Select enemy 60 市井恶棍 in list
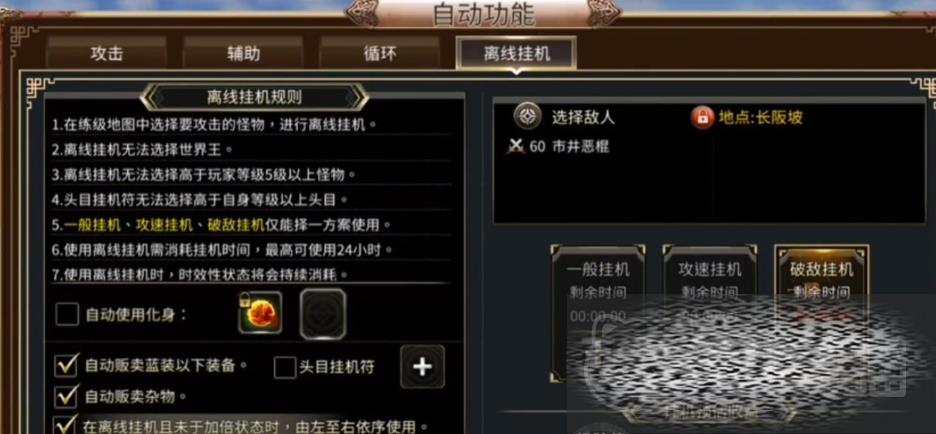 click(x=559, y=147)
